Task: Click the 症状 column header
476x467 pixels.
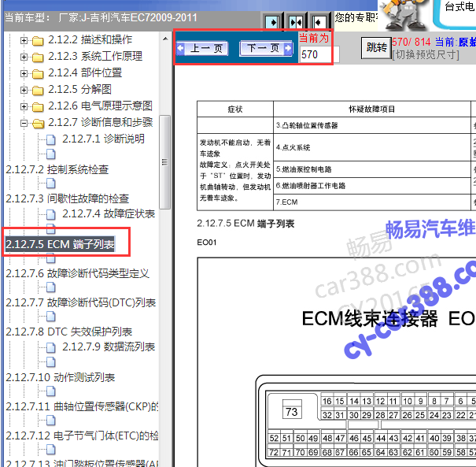Action: pos(235,109)
